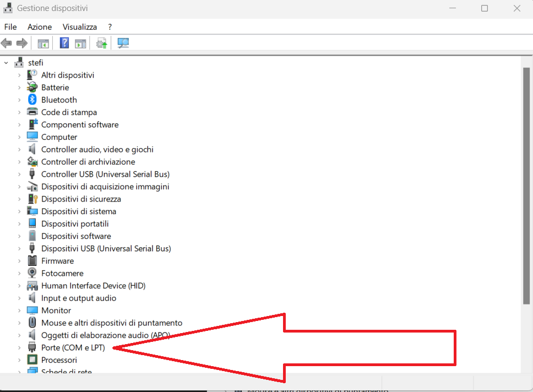Screen dimensions: 533x392
Task: Click the Fotocamere webcam icon
Action: click(32, 273)
